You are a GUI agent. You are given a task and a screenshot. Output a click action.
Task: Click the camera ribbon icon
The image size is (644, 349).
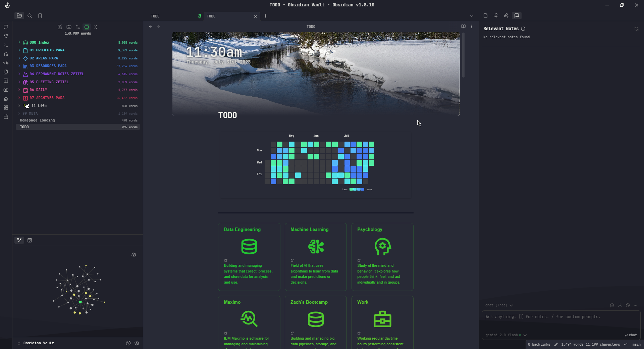6,90
